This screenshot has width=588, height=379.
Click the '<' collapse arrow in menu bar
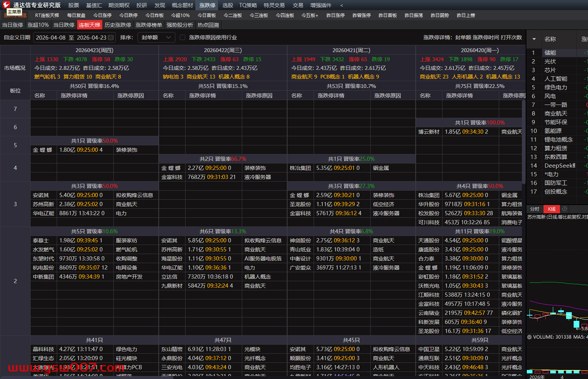click(342, 5)
